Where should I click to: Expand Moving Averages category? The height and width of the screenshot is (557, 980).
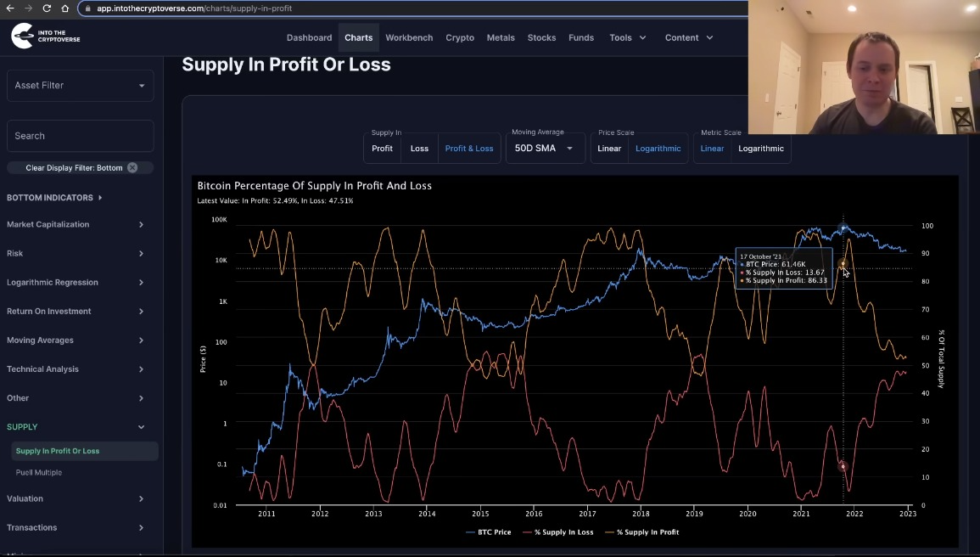(x=76, y=340)
